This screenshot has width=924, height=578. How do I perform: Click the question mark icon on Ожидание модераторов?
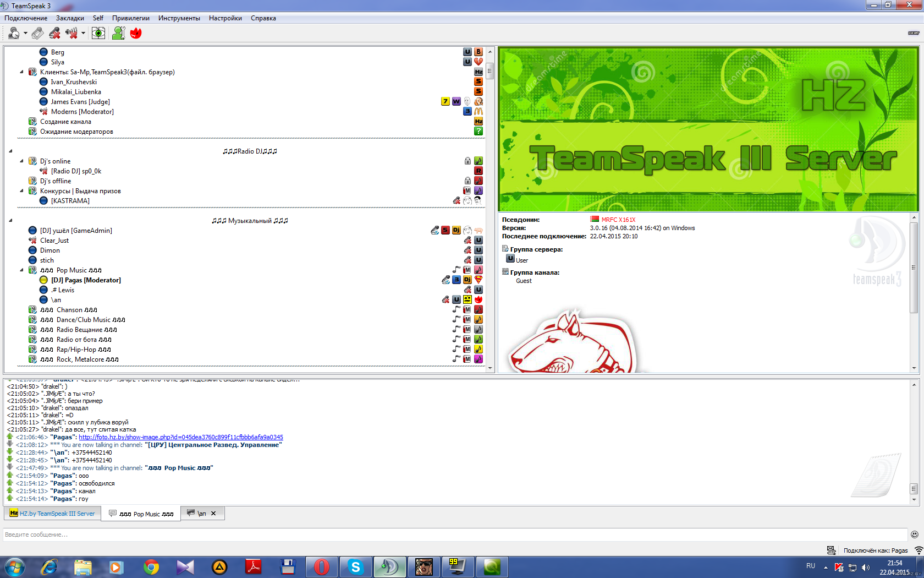pos(479,131)
